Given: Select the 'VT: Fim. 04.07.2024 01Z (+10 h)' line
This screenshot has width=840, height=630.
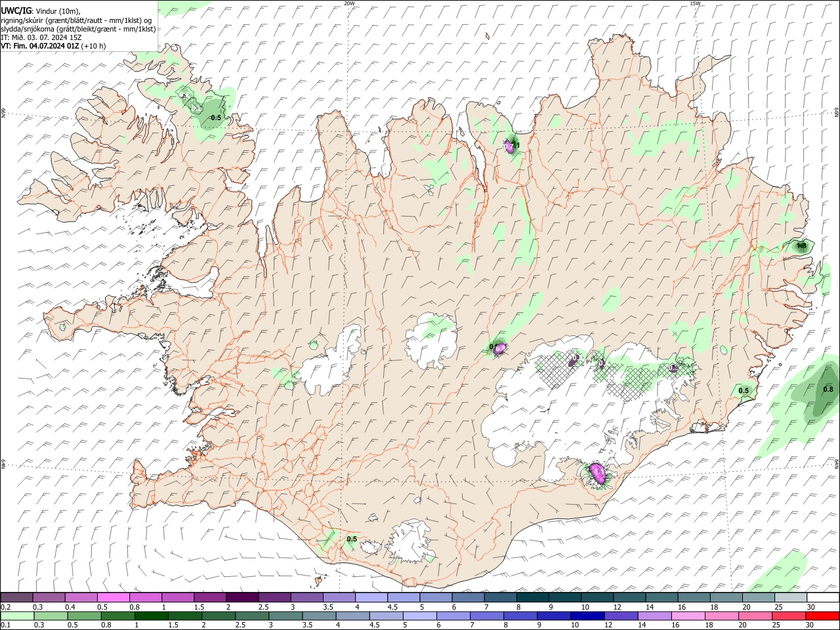Looking at the screenshot, I should coord(53,46).
